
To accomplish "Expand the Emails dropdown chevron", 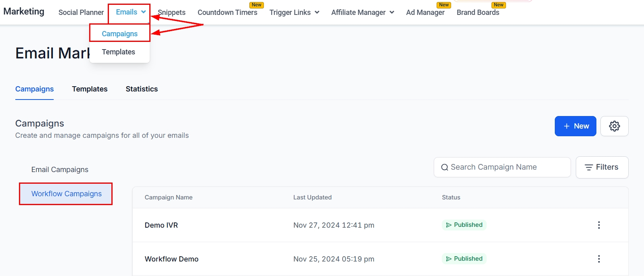I will (143, 12).
